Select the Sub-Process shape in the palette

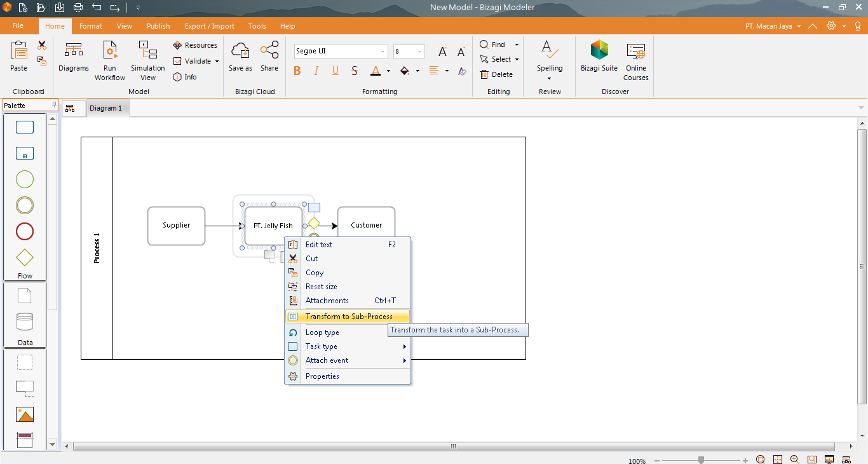click(x=25, y=154)
